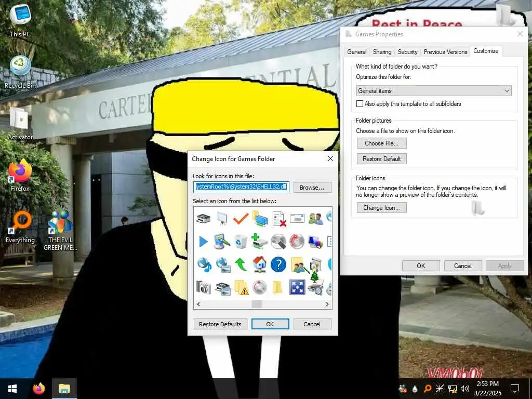The width and height of the screenshot is (532, 399).
Task: Click Firefox on the taskbar
Action: (x=38, y=389)
